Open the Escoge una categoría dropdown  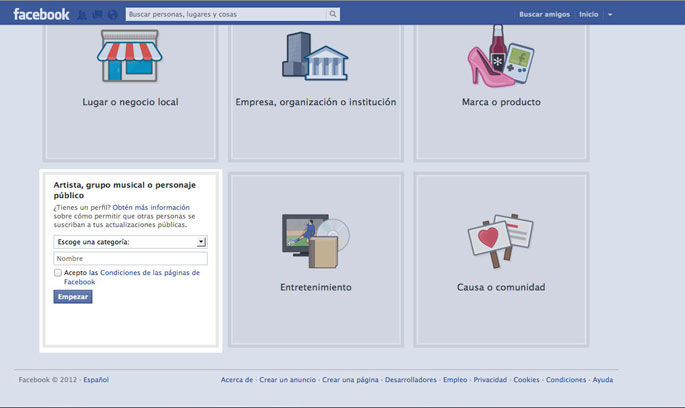click(x=130, y=242)
